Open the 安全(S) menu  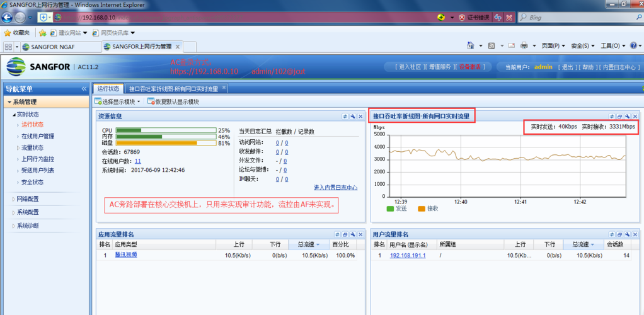[x=583, y=45]
